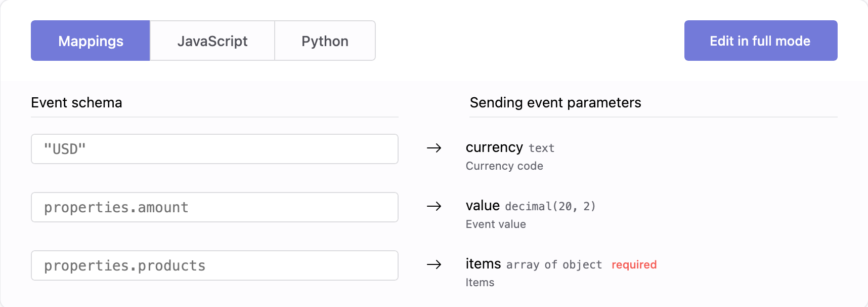
Task: Click the properties.amount input field
Action: click(x=214, y=207)
